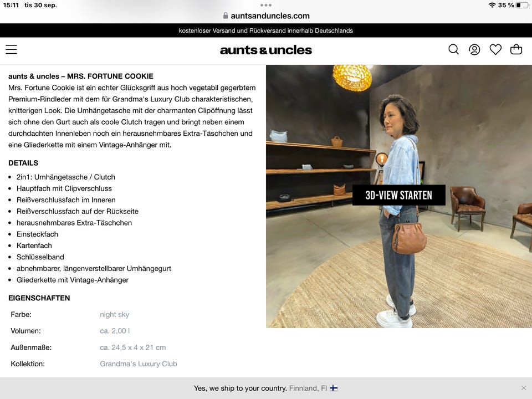This screenshot has height=399, width=532.
Task: Click Außenmaße value 'ca. 24,5 x 4 x 21 cm'
Action: 132,347
